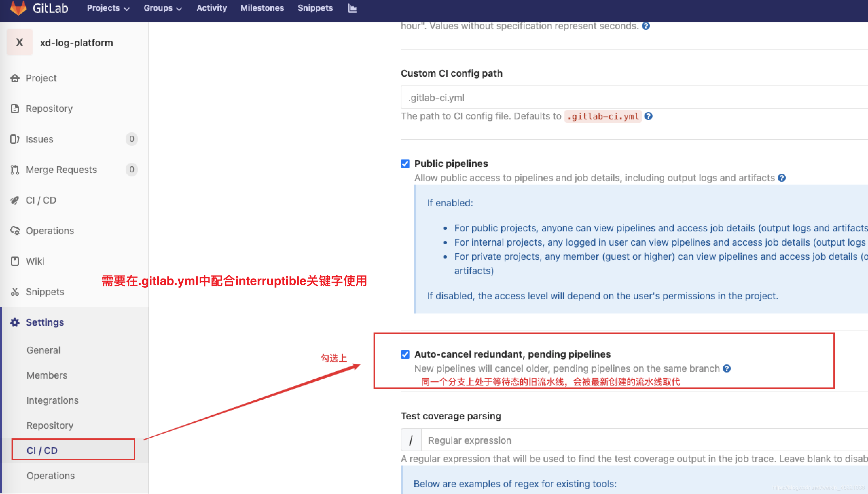Click the GitLab fox logo icon

(18, 7)
